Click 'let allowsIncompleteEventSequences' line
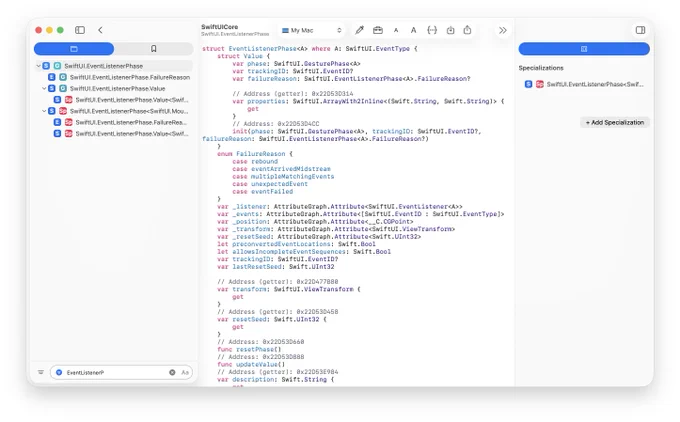 point(304,252)
